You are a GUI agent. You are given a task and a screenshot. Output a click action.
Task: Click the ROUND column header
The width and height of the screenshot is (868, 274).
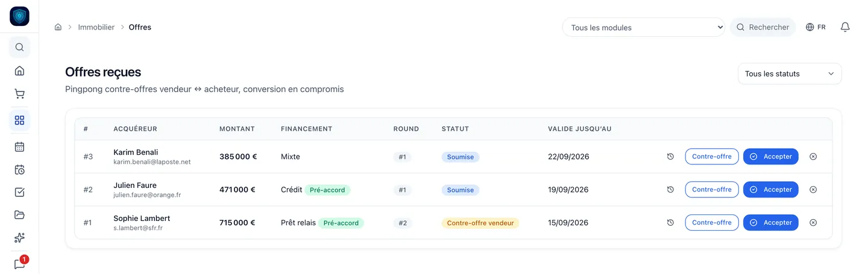point(406,129)
